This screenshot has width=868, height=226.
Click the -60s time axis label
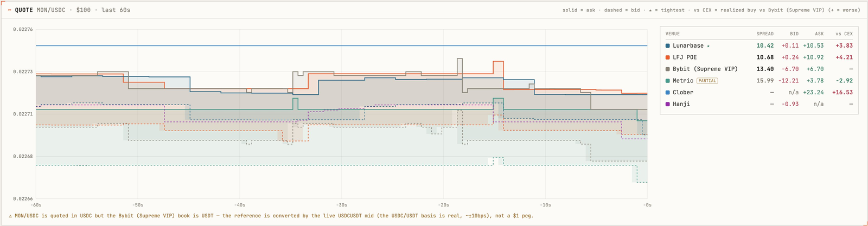click(x=36, y=205)
